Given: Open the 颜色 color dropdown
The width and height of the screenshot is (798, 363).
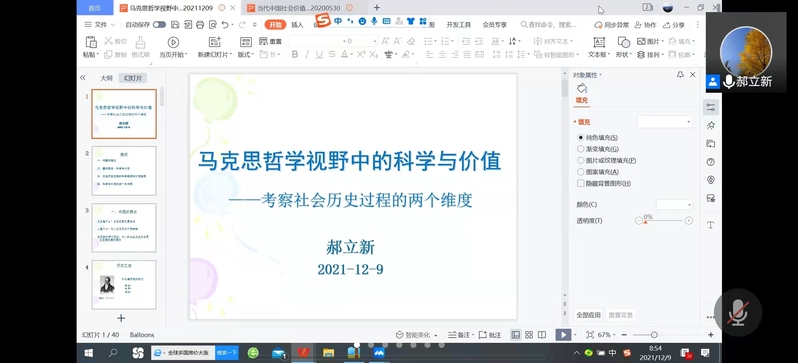Looking at the screenshot, I should click(674, 205).
